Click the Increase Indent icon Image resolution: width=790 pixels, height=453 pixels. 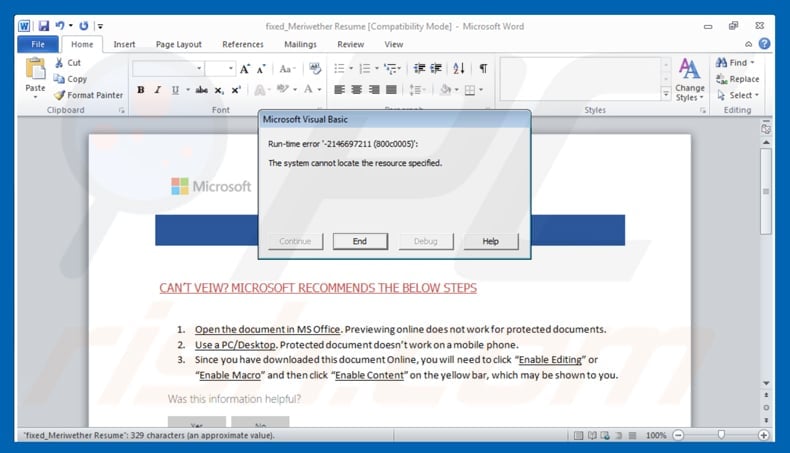tap(436, 68)
